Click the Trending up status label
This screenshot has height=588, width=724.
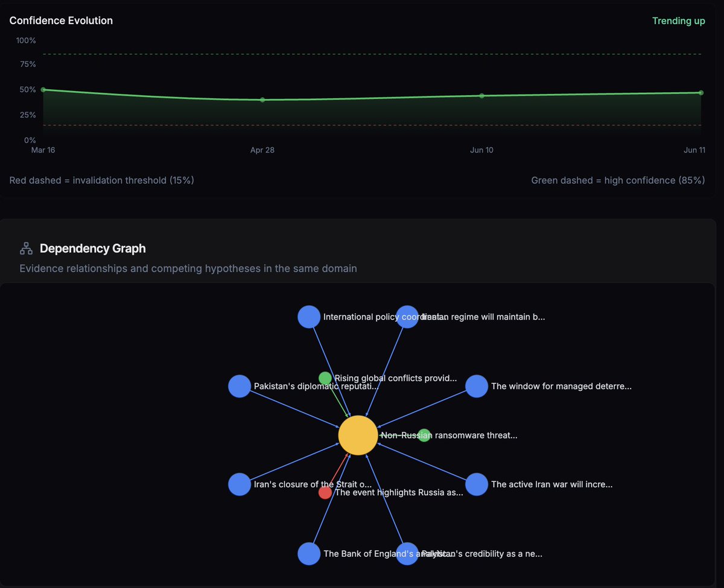678,21
